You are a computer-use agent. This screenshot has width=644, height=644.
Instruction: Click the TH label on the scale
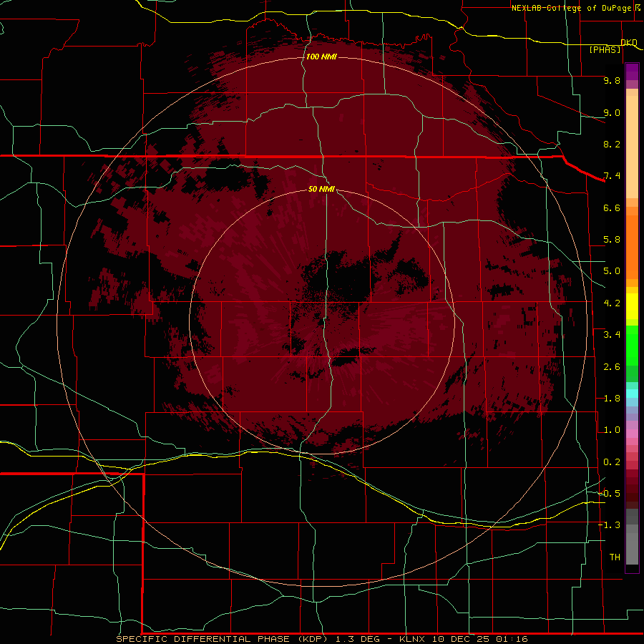pyautogui.click(x=615, y=557)
